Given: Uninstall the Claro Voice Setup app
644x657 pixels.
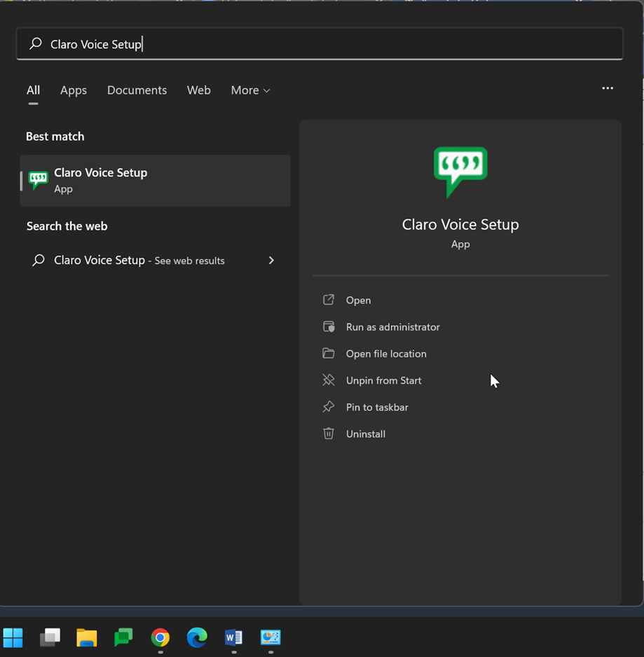Looking at the screenshot, I should 365,434.
